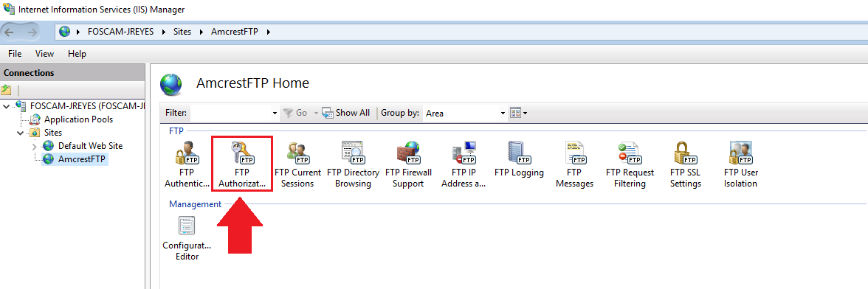Collapse the FTP group header

click(x=176, y=130)
